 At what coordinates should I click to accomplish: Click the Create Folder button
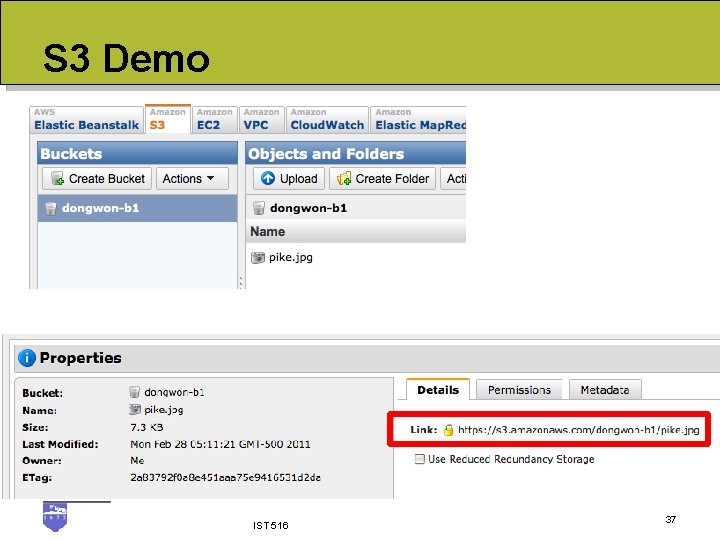382,179
